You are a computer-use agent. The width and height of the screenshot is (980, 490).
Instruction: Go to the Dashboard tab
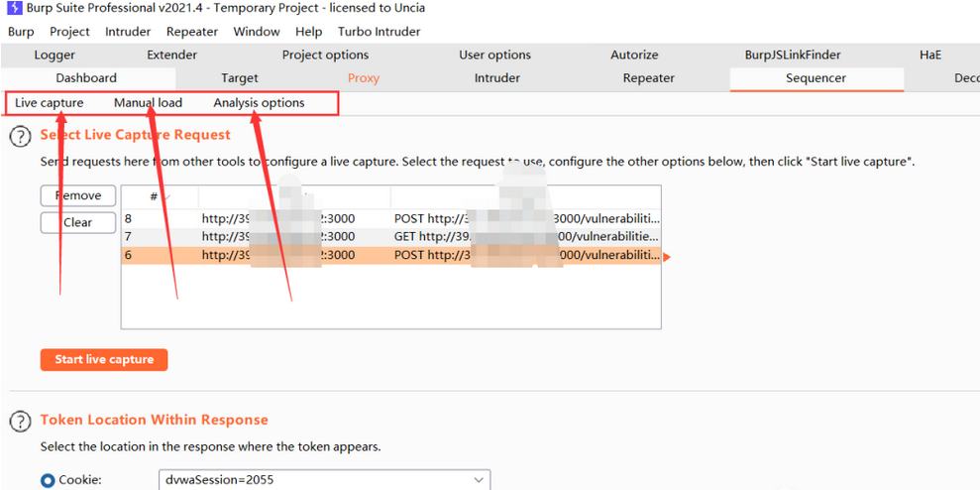click(x=86, y=78)
